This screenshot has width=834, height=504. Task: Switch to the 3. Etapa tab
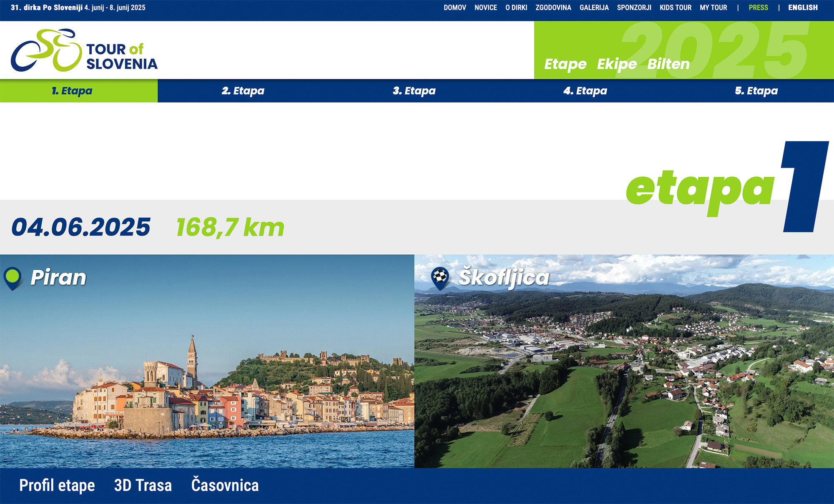[x=414, y=91]
